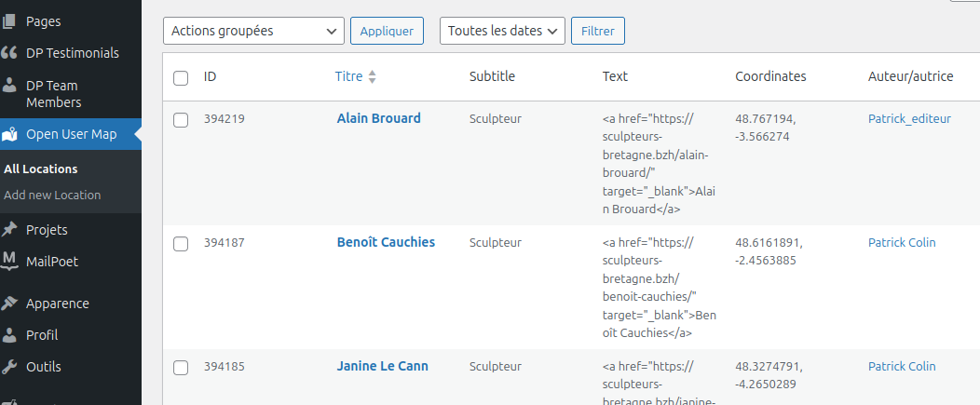Click the Open User Map icon
Viewport: 980px width, 405px height.
(10, 134)
